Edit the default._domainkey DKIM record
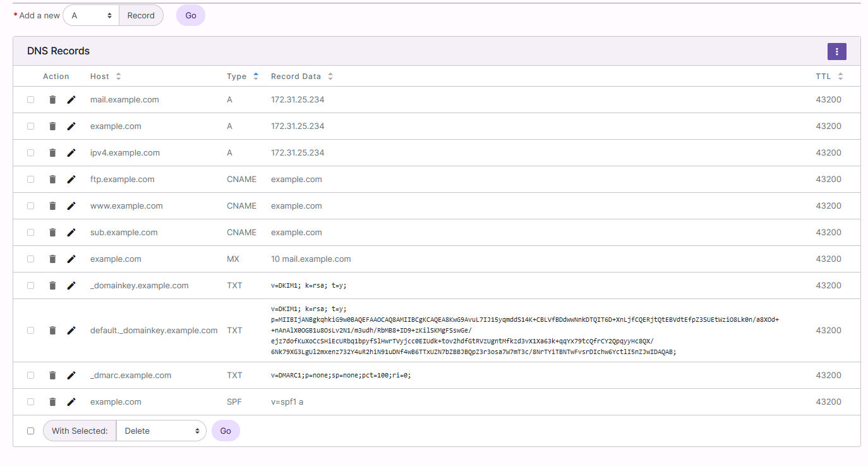868x466 pixels. tap(71, 330)
